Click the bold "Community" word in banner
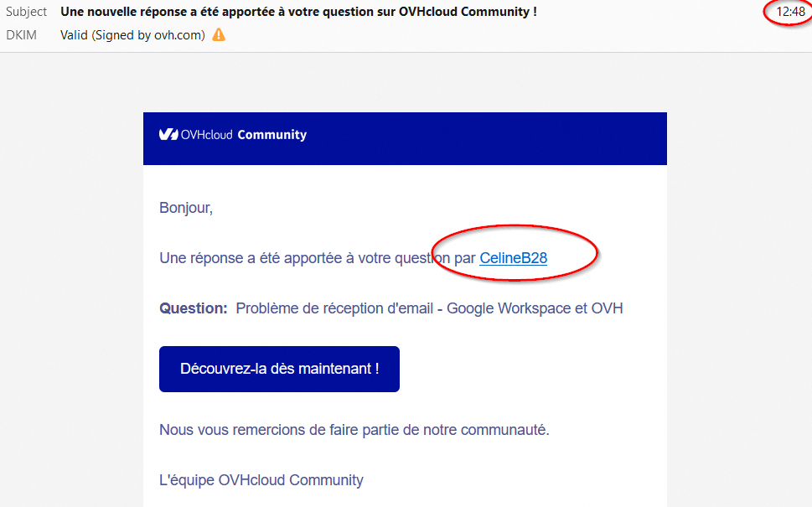 coord(272,135)
